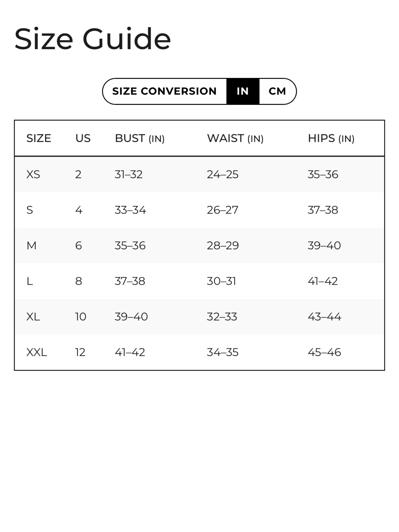Select bust value 33–34 in S row
Viewport: 399px width, 532px height.
click(x=130, y=210)
